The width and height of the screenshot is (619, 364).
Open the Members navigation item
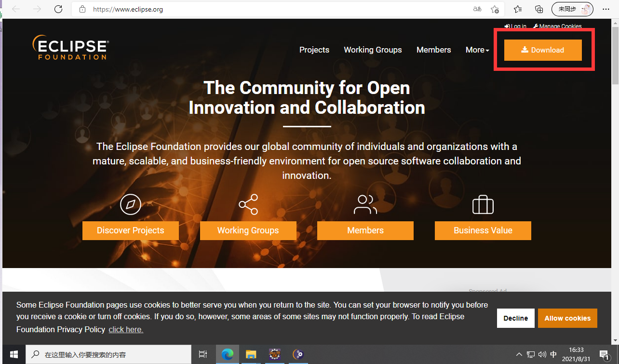434,50
